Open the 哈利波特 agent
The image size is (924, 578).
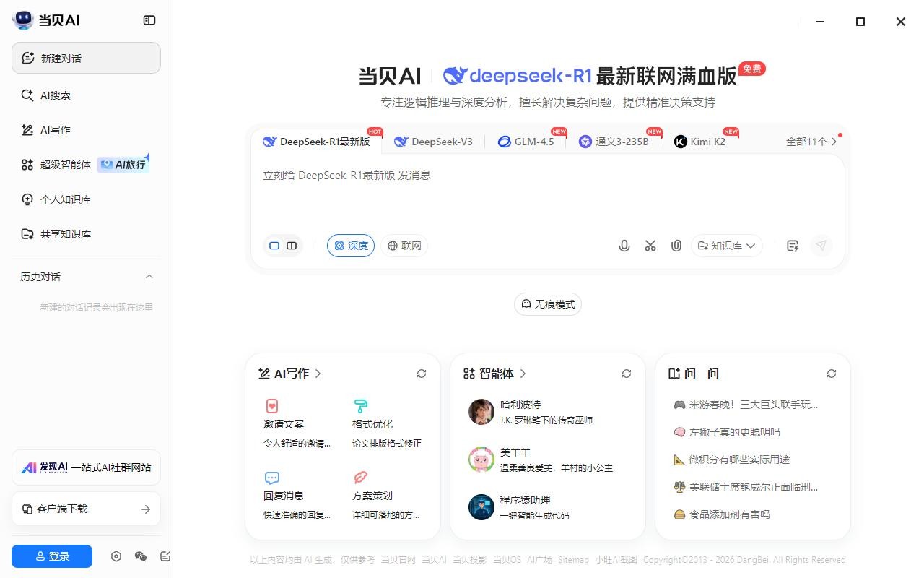pos(547,412)
